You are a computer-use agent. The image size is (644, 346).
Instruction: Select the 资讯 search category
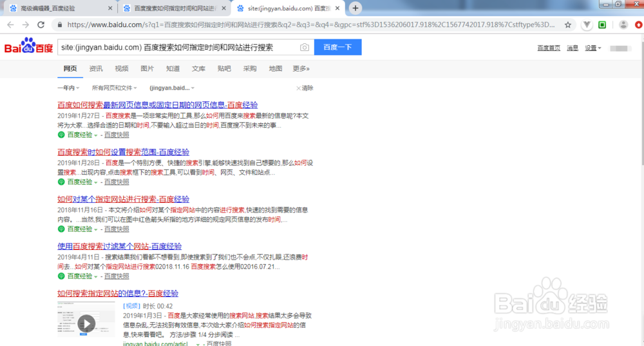[x=96, y=69]
